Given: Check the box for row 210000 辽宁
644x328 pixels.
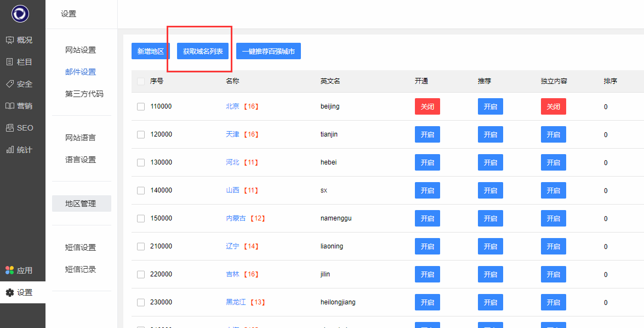Looking at the screenshot, I should pyautogui.click(x=141, y=246).
